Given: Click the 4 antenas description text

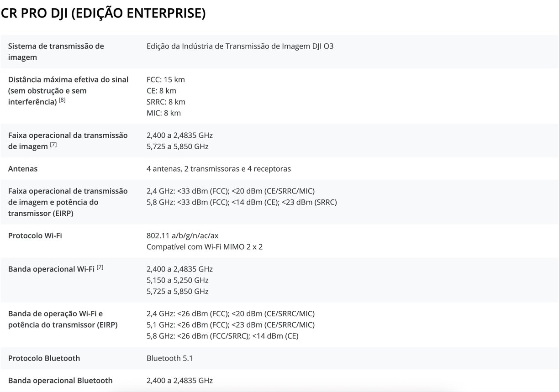Looking at the screenshot, I should [x=219, y=169].
